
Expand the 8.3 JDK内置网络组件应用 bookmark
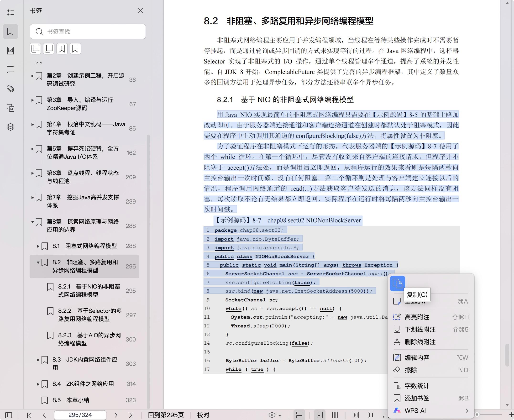click(38, 360)
